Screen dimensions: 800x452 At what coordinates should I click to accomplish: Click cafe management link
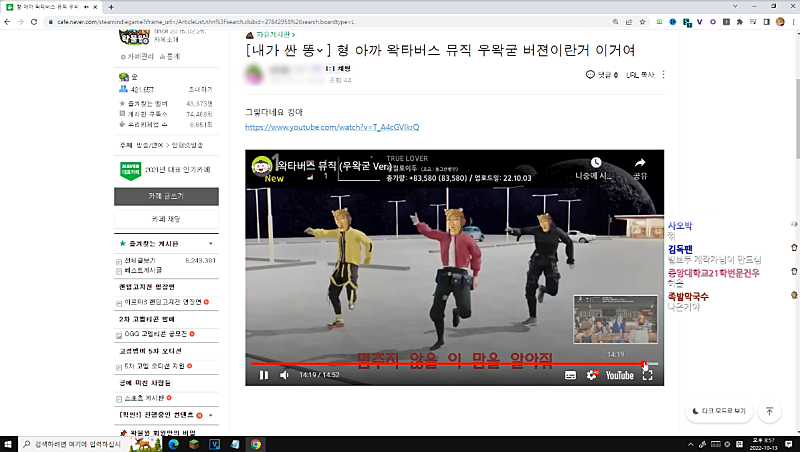click(137, 57)
